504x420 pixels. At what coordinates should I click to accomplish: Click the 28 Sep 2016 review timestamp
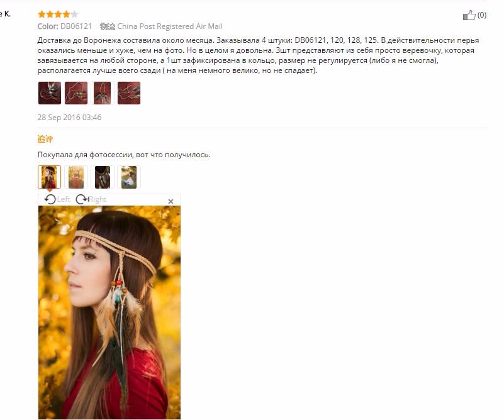click(x=69, y=117)
